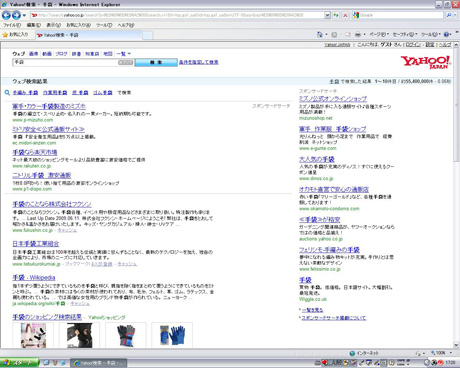
Task: Click the Home icon in command bar
Action: [320, 34]
